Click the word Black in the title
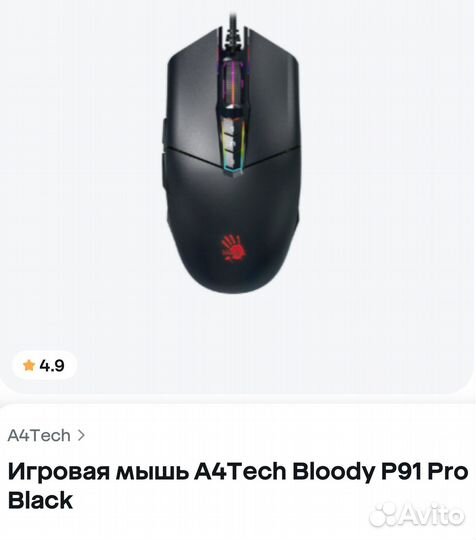The height and width of the screenshot is (540, 476). pyautogui.click(x=40, y=500)
